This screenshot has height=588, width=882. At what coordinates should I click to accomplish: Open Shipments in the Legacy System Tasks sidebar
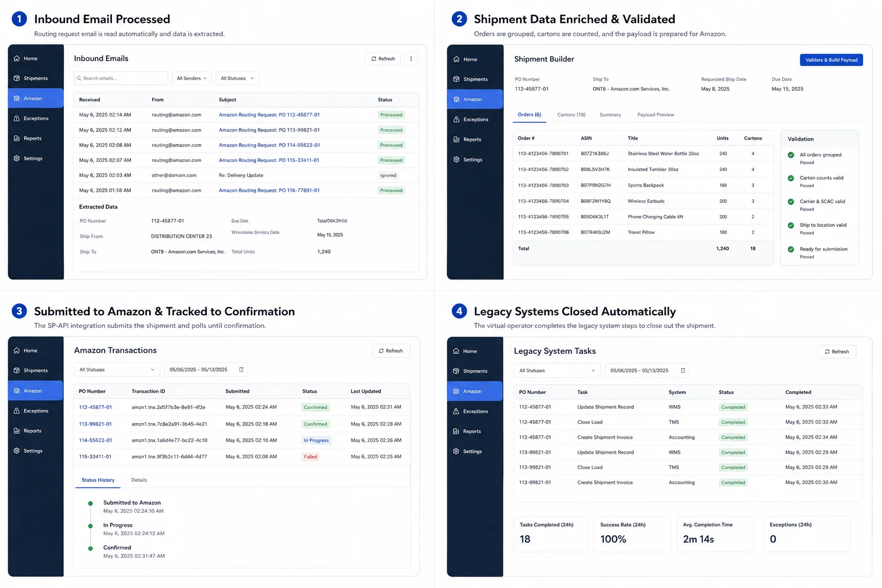pyautogui.click(x=470, y=371)
